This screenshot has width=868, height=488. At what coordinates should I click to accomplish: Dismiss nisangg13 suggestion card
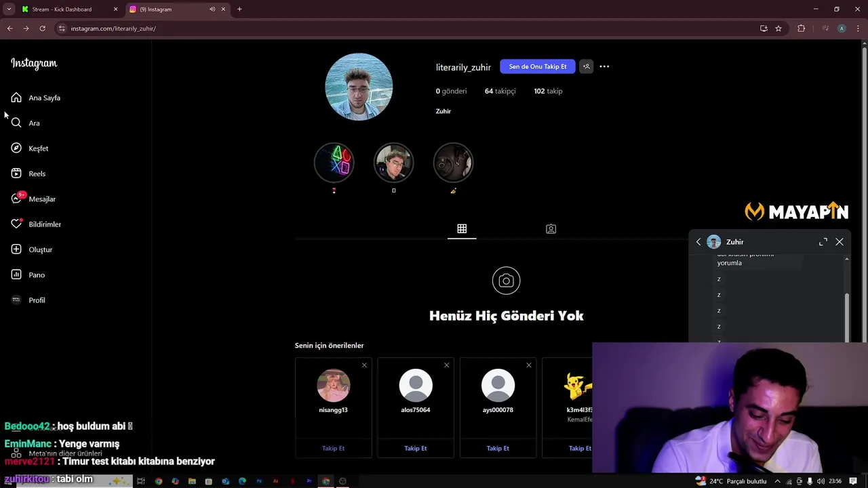click(364, 365)
